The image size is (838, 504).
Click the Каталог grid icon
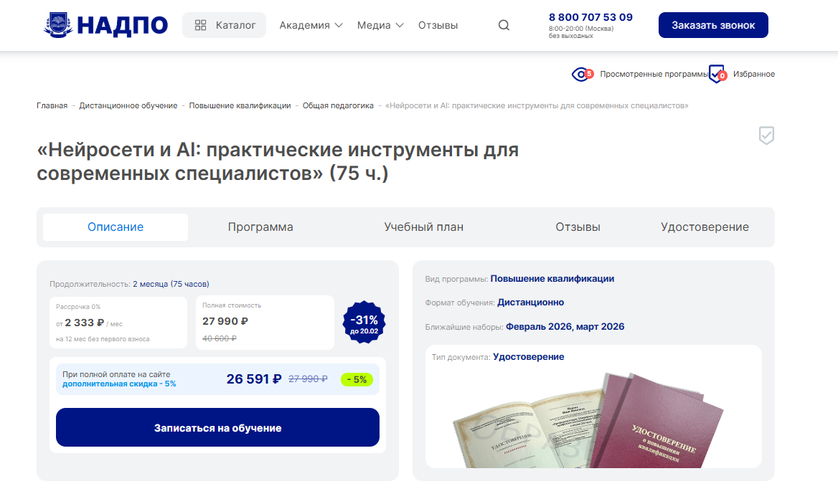pyautogui.click(x=200, y=25)
